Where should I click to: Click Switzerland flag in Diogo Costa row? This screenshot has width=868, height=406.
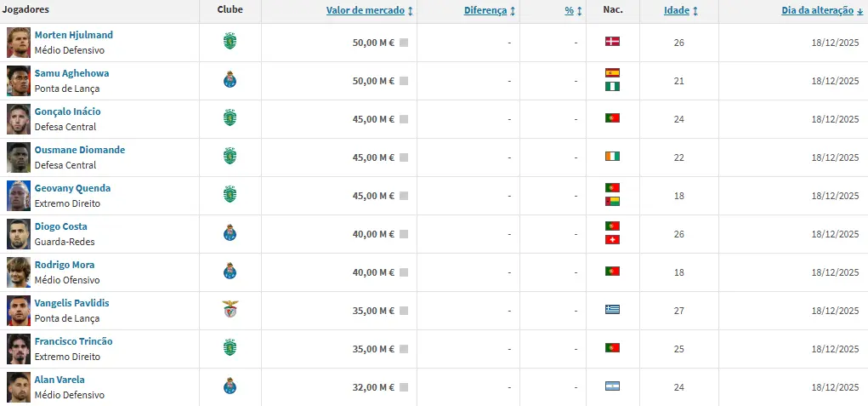pyautogui.click(x=612, y=239)
